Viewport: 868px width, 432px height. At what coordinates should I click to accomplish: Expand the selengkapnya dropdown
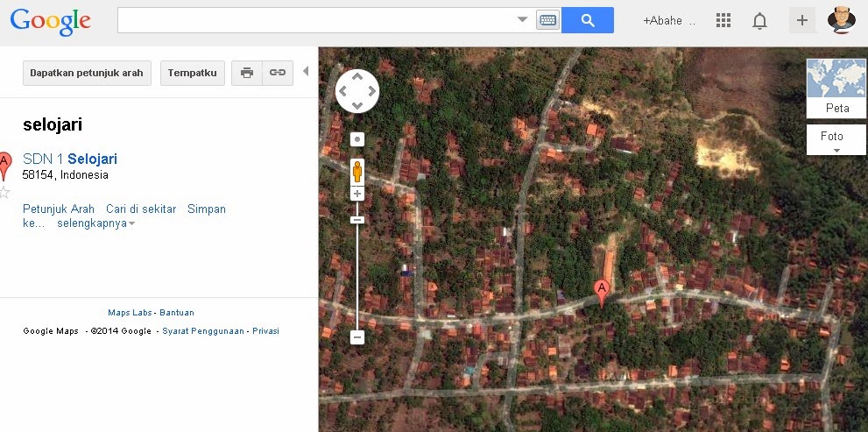tap(96, 223)
